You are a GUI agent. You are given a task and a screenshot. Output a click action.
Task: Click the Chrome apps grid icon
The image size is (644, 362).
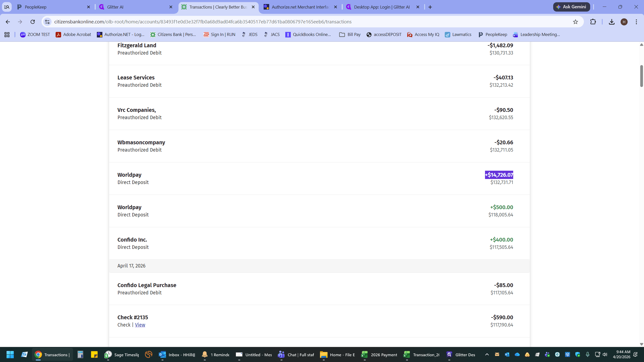(7, 35)
